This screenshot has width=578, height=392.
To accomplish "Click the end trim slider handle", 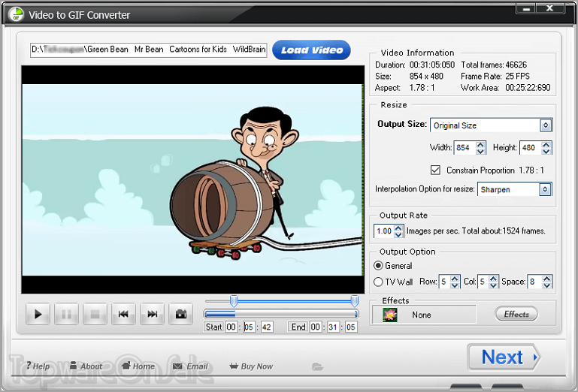I will pyautogui.click(x=355, y=300).
